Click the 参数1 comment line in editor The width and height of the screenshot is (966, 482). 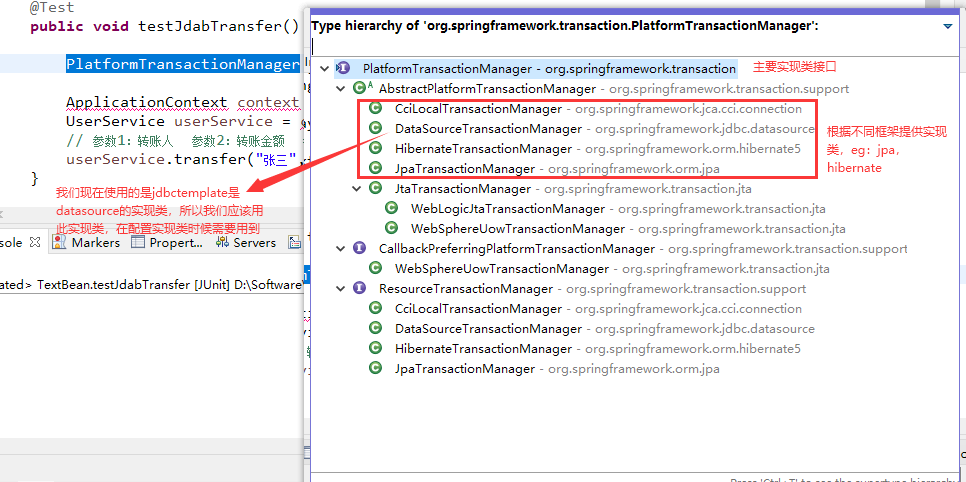click(x=175, y=141)
